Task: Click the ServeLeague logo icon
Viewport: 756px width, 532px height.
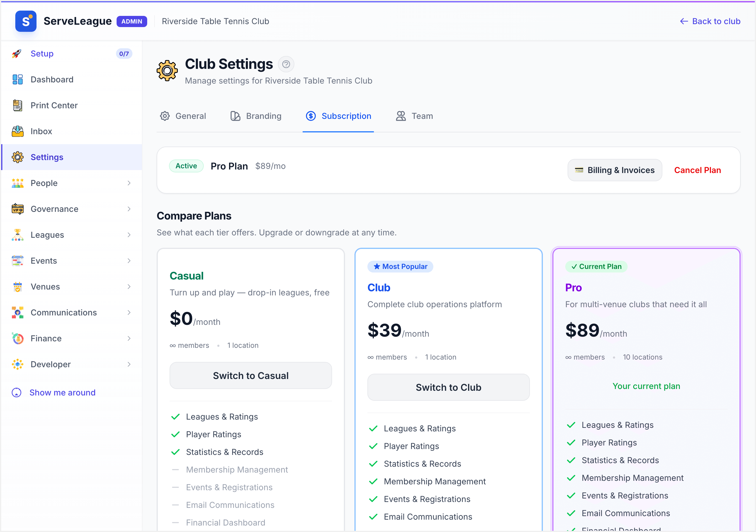Action: coord(26,21)
